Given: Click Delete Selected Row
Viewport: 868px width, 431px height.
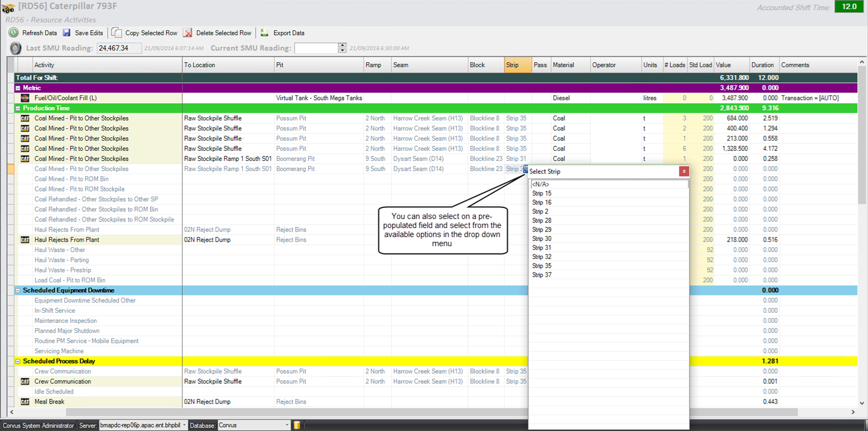Looking at the screenshot, I should pyautogui.click(x=217, y=33).
